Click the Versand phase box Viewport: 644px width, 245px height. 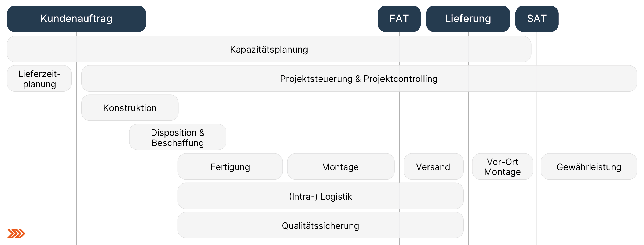point(433,167)
